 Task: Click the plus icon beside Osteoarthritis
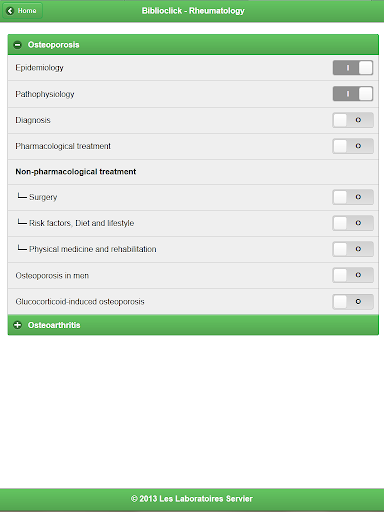18,325
